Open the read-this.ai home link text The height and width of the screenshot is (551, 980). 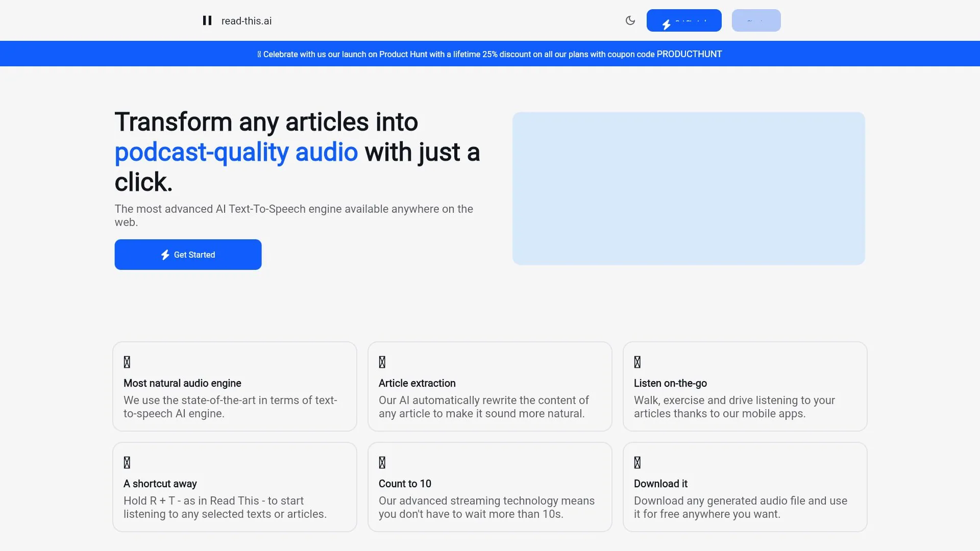247,21
